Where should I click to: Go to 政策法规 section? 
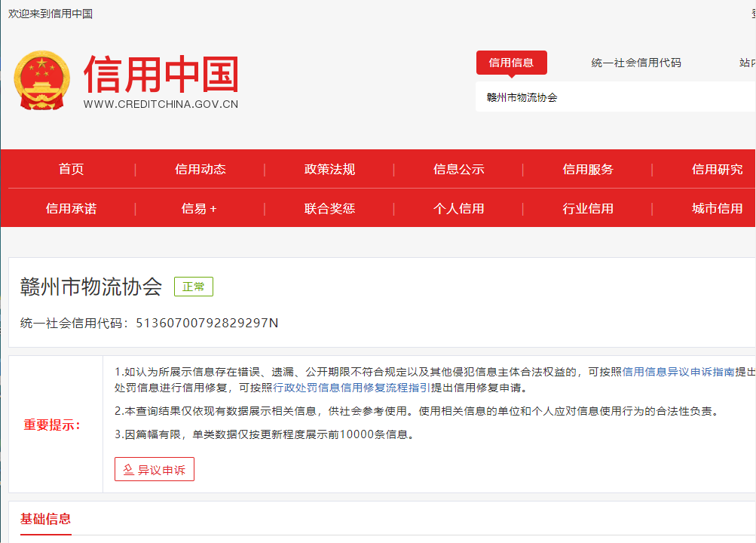(329, 169)
